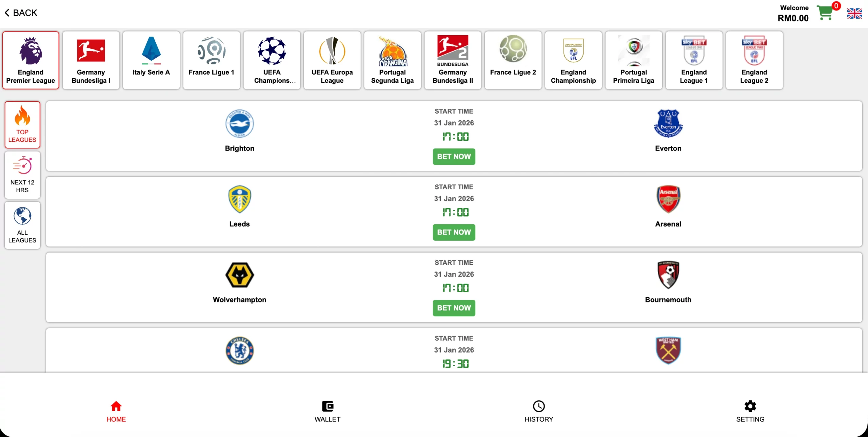The height and width of the screenshot is (437, 868).
Task: Open the Setting tab
Action: [750, 411]
